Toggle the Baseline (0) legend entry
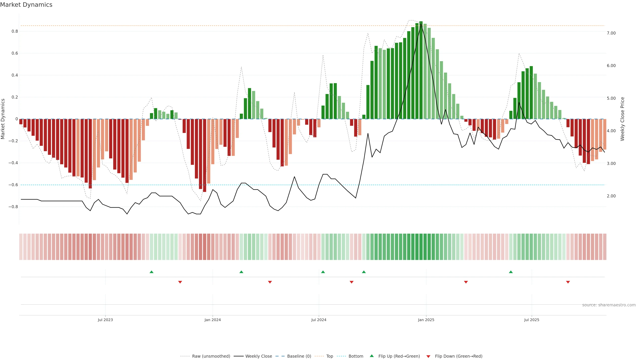 (299, 356)
